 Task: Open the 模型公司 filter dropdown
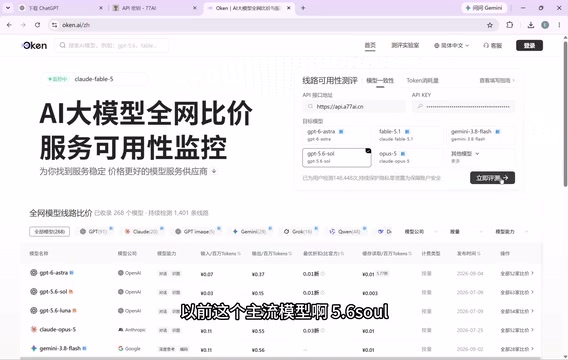pyautogui.click(x=420, y=232)
